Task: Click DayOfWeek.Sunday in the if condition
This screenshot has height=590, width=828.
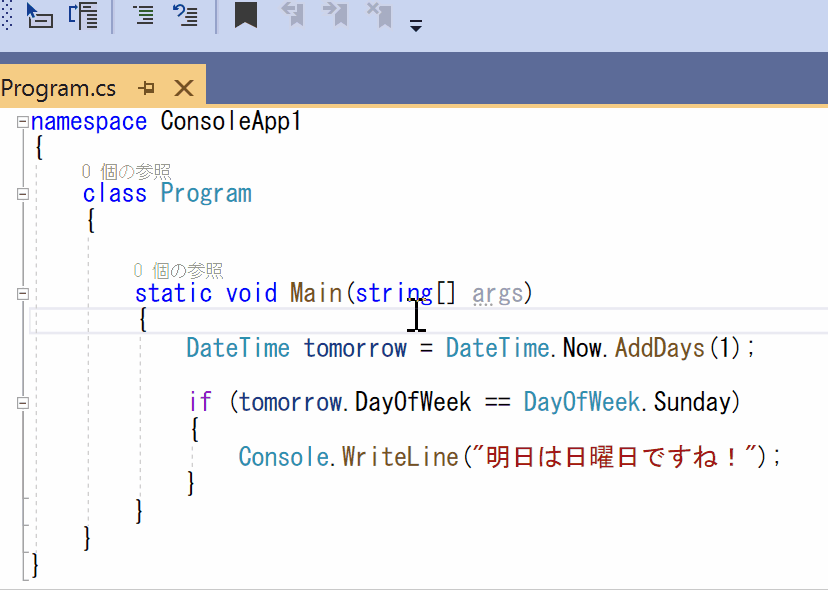Action: (x=627, y=402)
